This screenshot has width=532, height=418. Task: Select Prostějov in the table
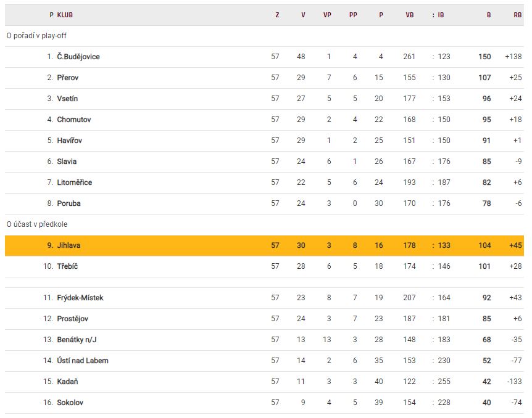73,319
